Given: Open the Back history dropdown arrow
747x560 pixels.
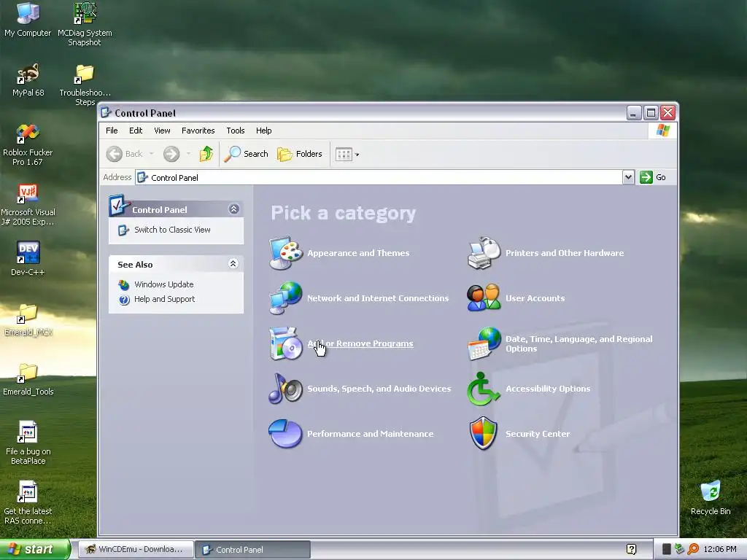Looking at the screenshot, I should pos(152,154).
